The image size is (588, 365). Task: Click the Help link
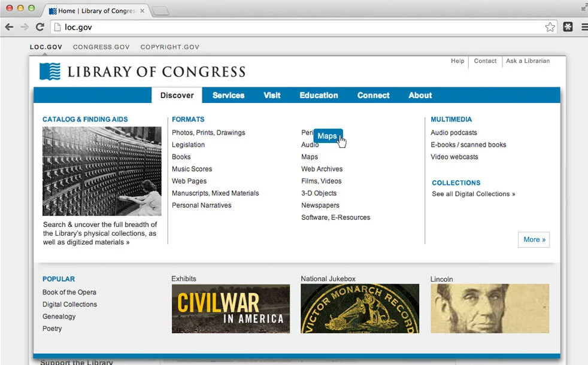(x=457, y=60)
